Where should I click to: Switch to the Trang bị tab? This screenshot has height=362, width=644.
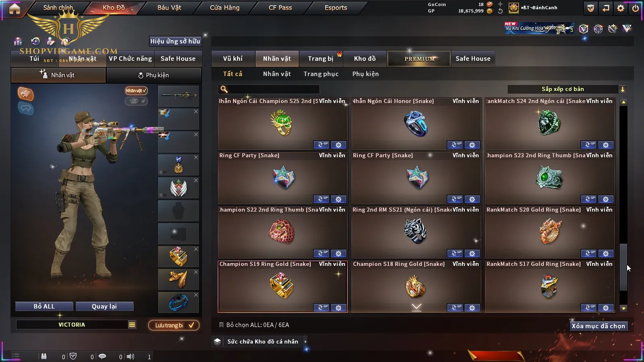click(321, 59)
